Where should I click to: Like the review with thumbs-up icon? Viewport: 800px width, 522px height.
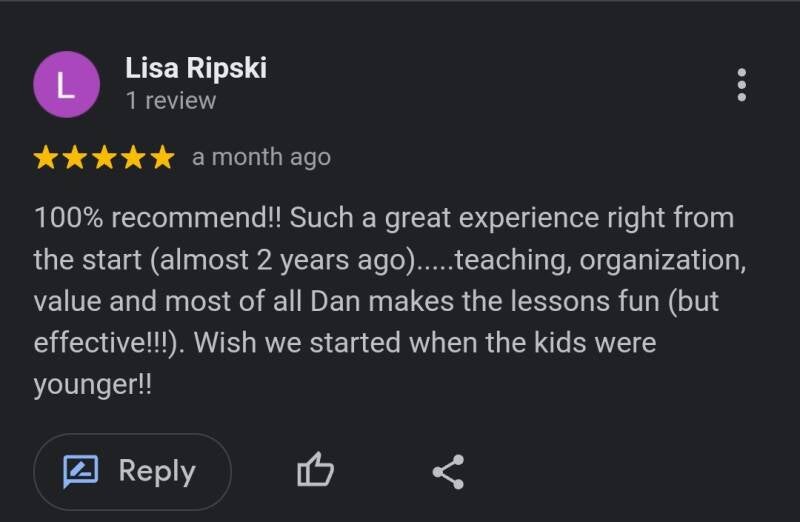click(x=315, y=471)
